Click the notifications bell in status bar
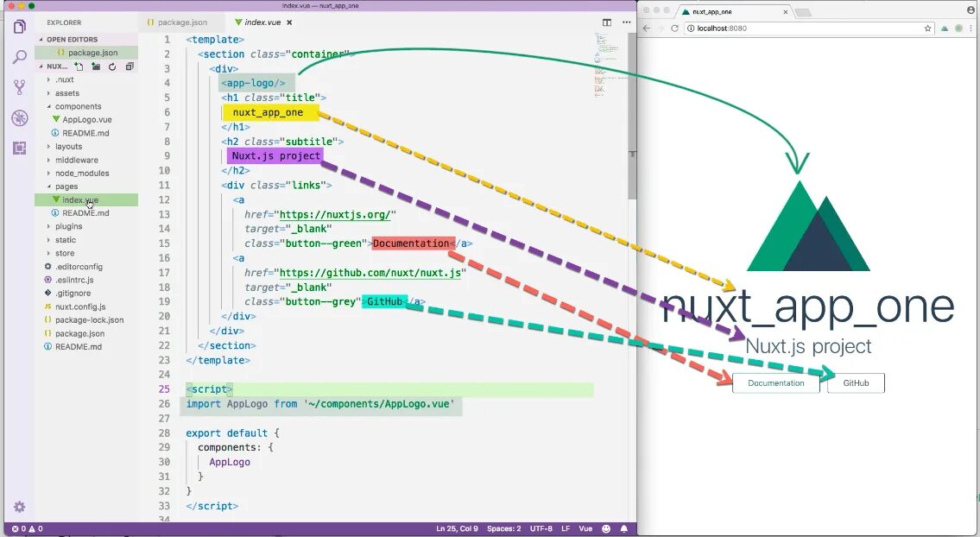This screenshot has height=537, width=980. pyautogui.click(x=623, y=529)
